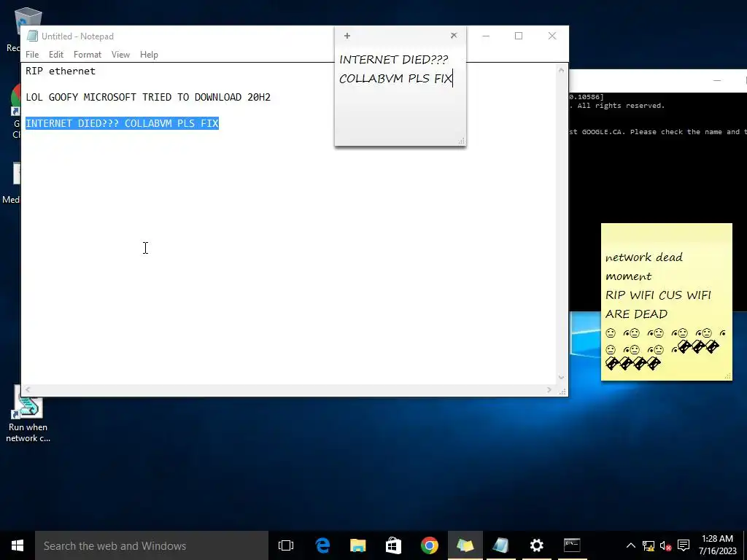Image resolution: width=747 pixels, height=560 pixels.
Task: Switch to Command Prompt on the taskbar
Action: point(572,545)
